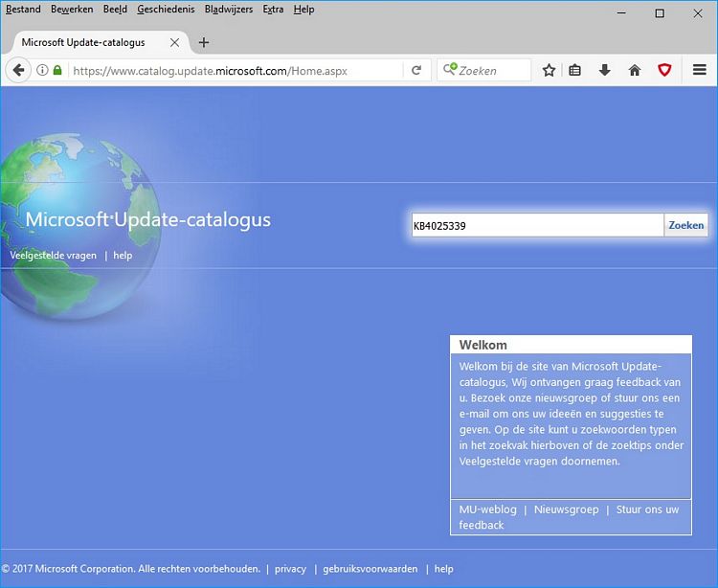Bookmark this page with the star icon
This screenshot has width=718, height=588.
point(549,70)
